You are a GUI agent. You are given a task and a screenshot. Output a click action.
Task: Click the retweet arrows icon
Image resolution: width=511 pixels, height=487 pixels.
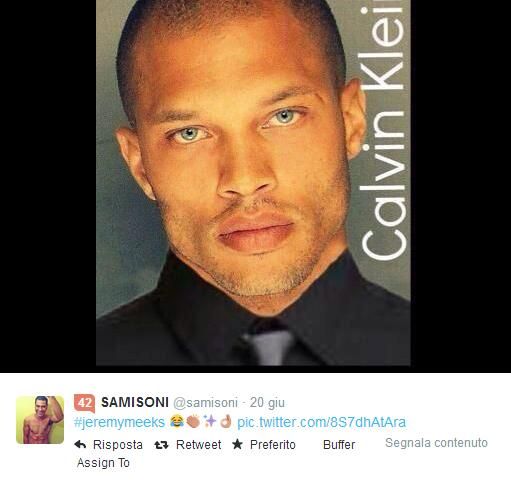click(x=161, y=445)
